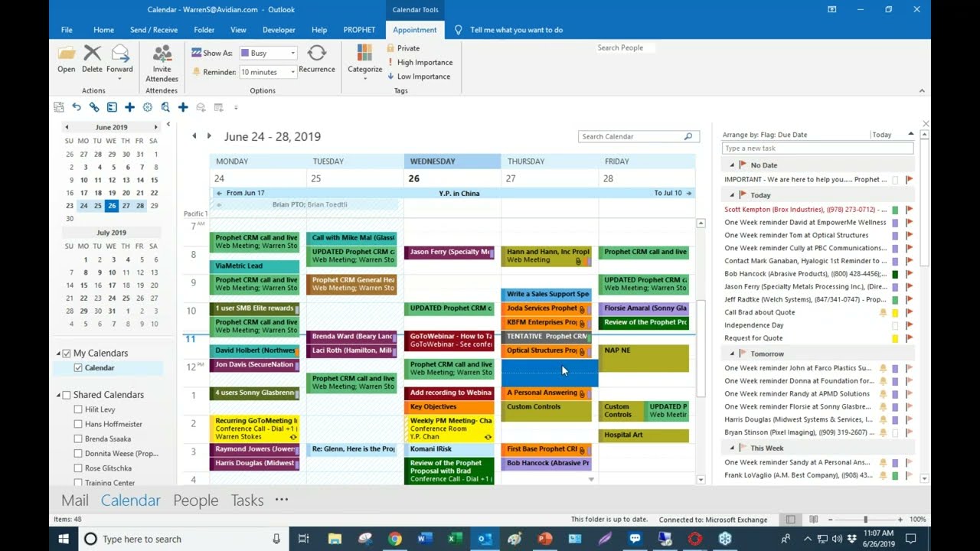Open the File menu
The image size is (980, 551).
(67, 30)
